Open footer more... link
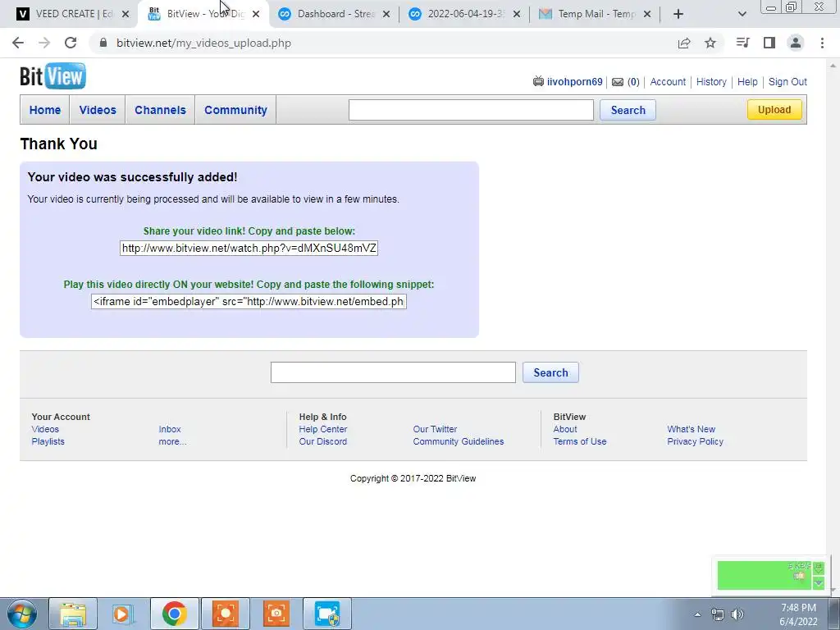The image size is (840, 630). point(172,441)
